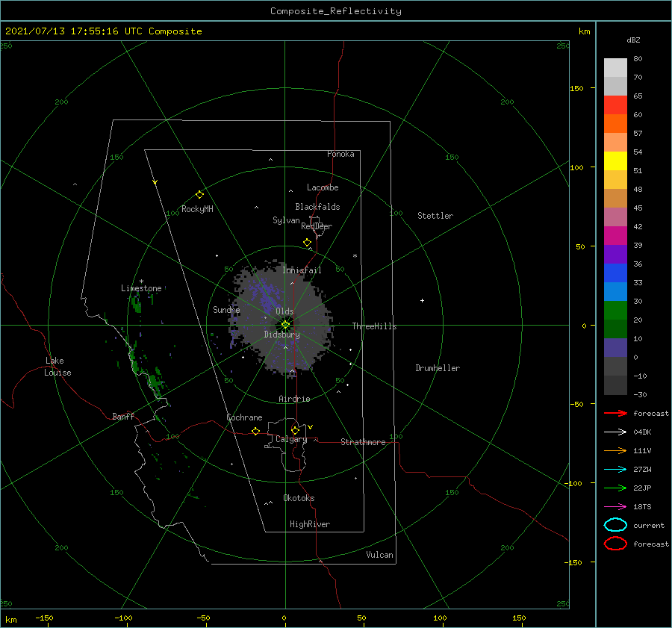Click the Vulcan label
Screen dimensions: 672x628
coord(380,555)
